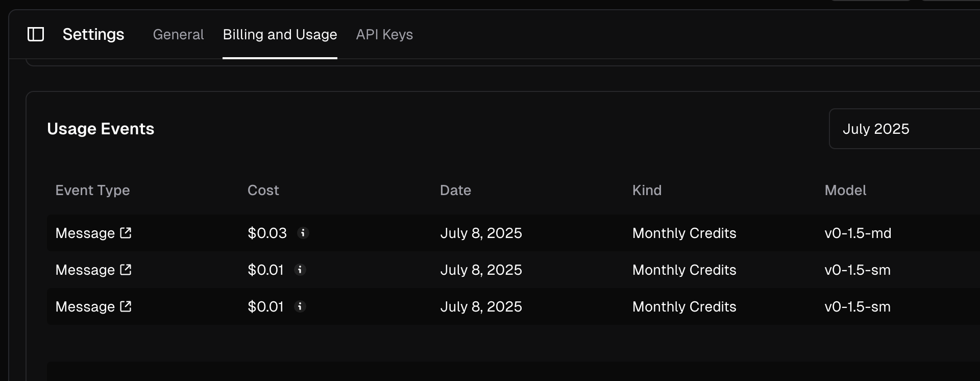Click the Usage Events heading

[101, 129]
